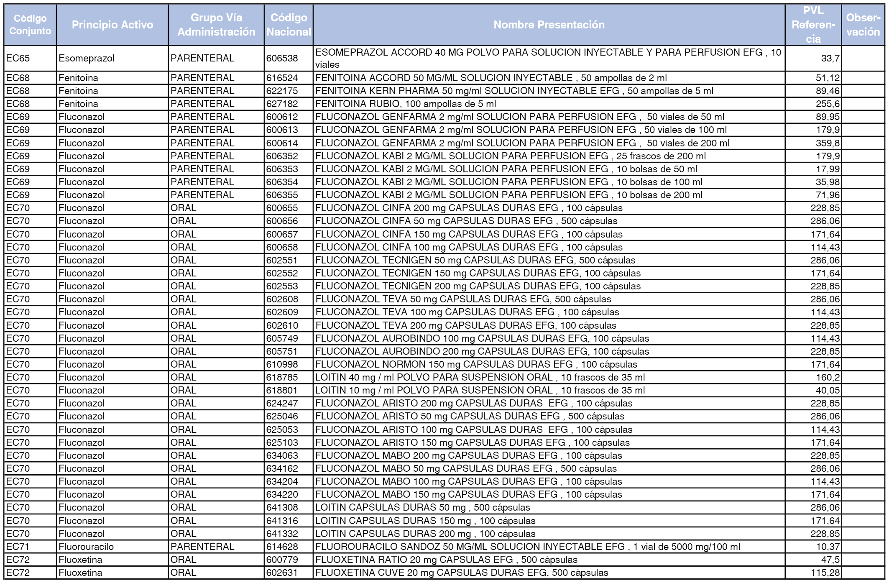Click the PVL Referencia column header
Viewport: 889px width, 588px height.
pyautogui.click(x=813, y=25)
